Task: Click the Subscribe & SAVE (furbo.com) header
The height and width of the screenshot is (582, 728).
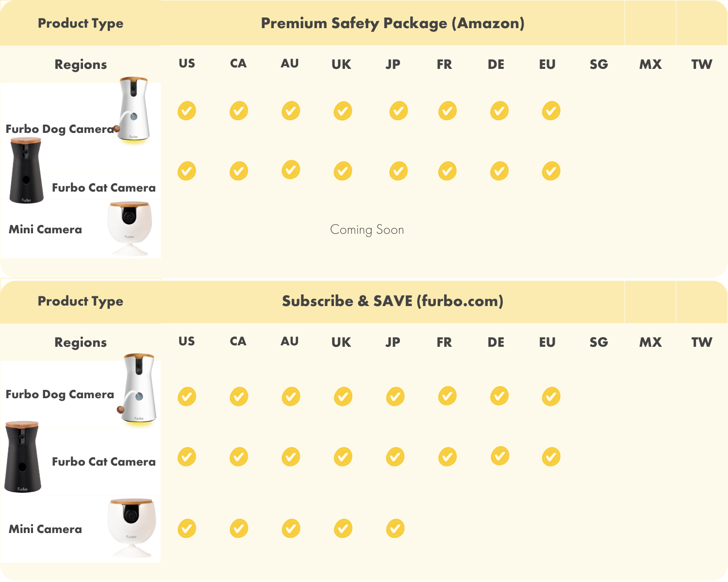Action: [x=393, y=301]
